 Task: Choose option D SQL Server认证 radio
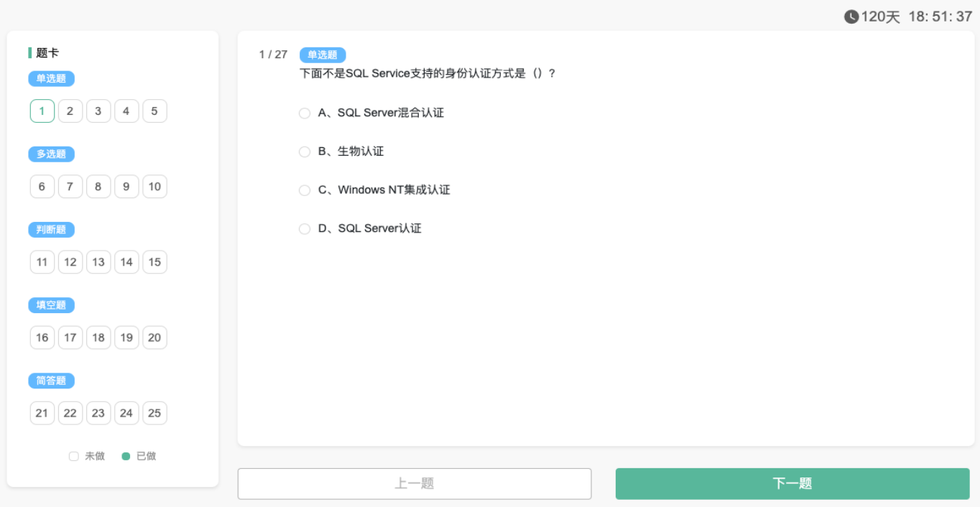[305, 229]
